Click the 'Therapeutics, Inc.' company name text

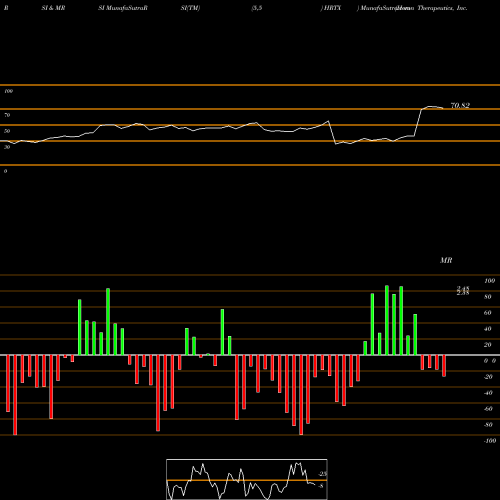tap(442, 8)
